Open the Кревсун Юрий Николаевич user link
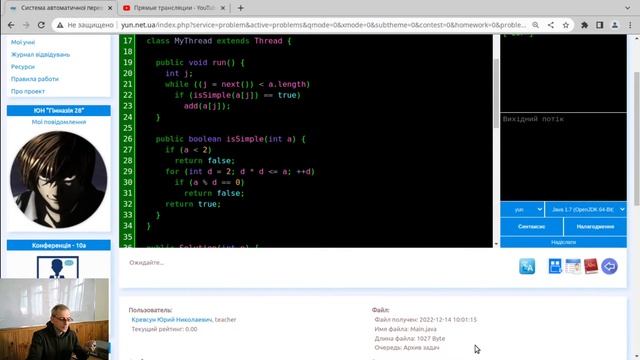 tap(172, 320)
